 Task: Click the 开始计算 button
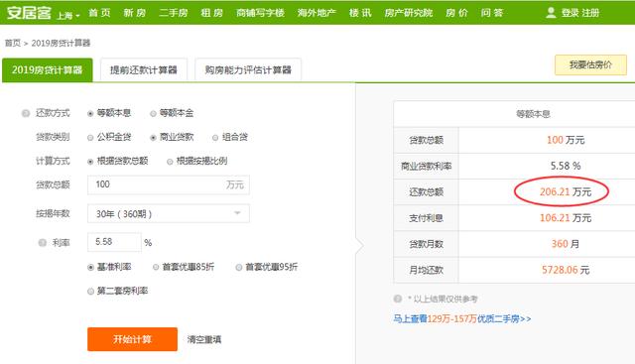tap(132, 339)
